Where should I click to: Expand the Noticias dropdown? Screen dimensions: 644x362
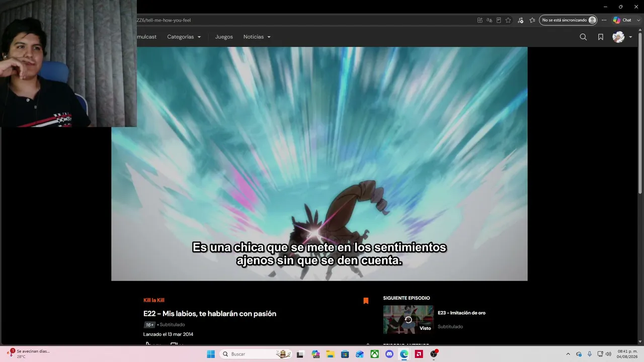(x=257, y=37)
